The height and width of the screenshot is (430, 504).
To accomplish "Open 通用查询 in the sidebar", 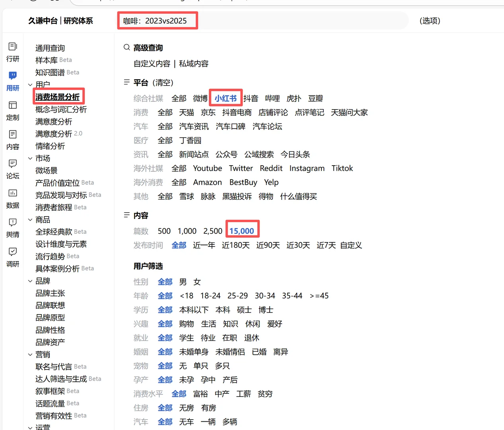I will [x=50, y=48].
